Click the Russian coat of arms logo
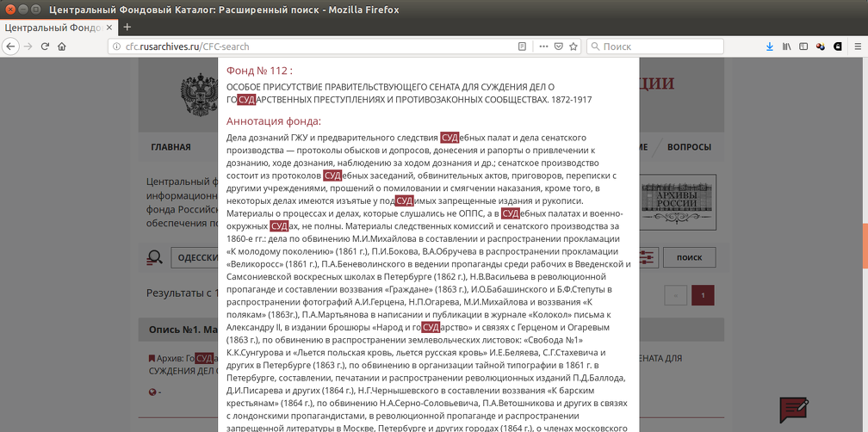 tap(199, 94)
